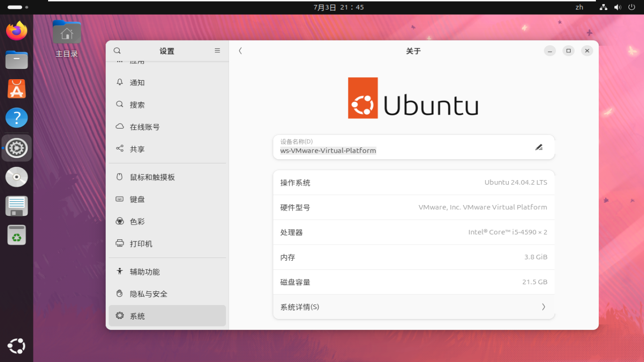Viewport: 644px width, 362px height.
Task: Open the Settings hamburger menu
Action: (x=217, y=50)
